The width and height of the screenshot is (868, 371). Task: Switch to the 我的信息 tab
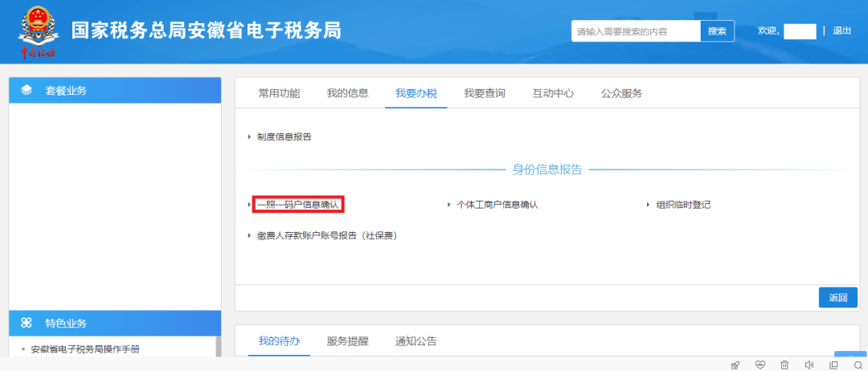pos(348,93)
